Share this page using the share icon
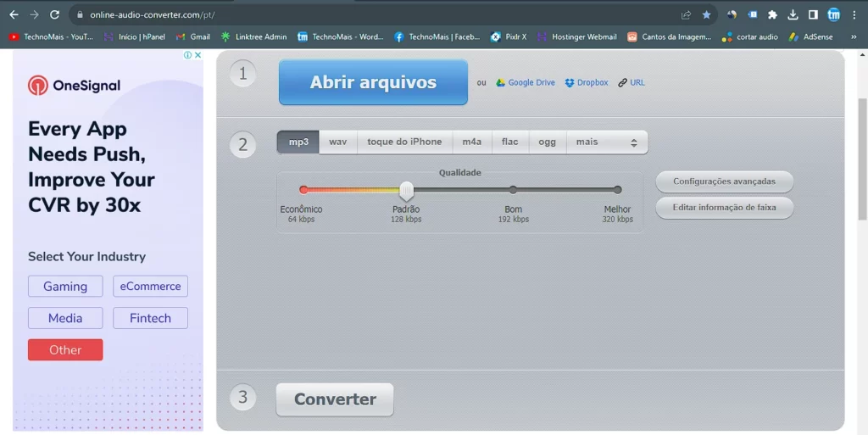868x435 pixels. [686, 15]
